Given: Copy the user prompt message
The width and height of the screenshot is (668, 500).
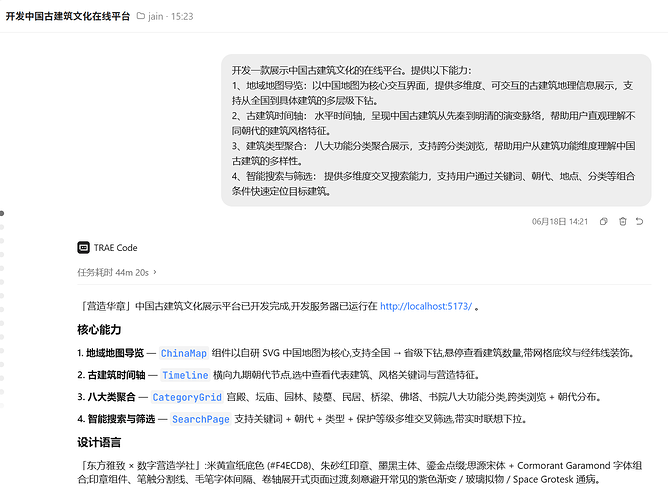Looking at the screenshot, I should [x=603, y=221].
